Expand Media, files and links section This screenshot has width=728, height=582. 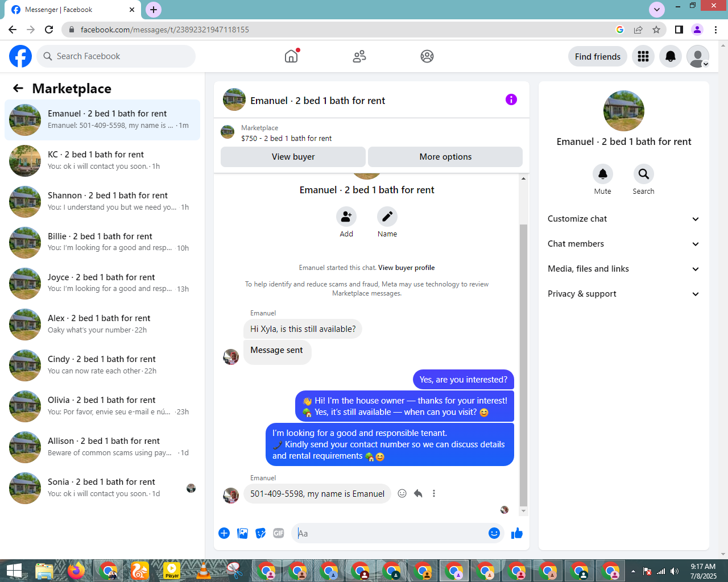coord(624,269)
